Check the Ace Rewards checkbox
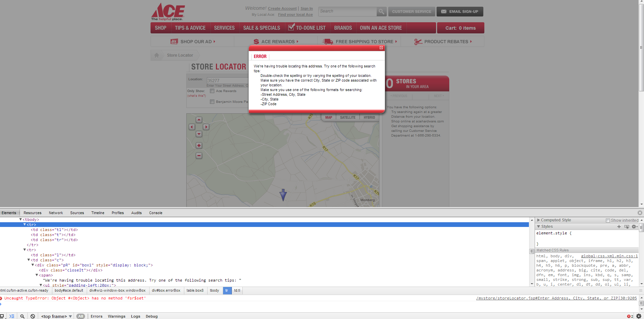Image resolution: width=644 pixels, height=319 pixels. pyautogui.click(x=212, y=91)
